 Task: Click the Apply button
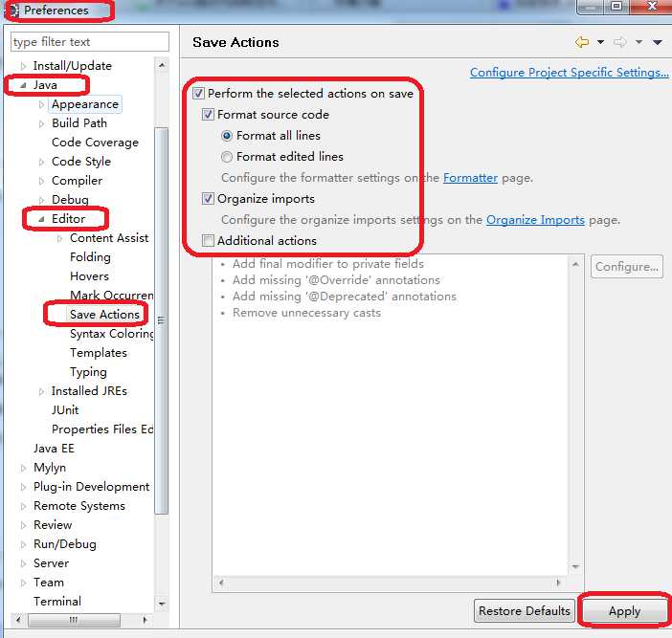tap(624, 611)
